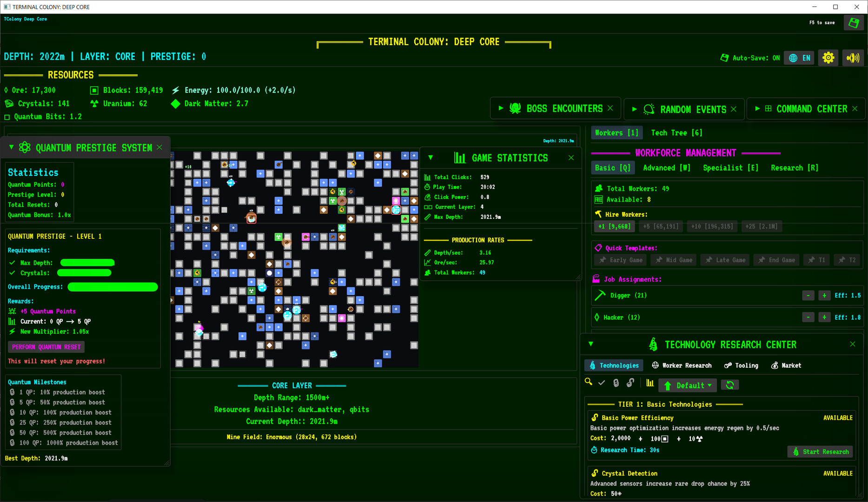Viewport: 868px width, 502px height.
Task: Toggle the checkmark filter in research toolbar
Action: point(602,383)
